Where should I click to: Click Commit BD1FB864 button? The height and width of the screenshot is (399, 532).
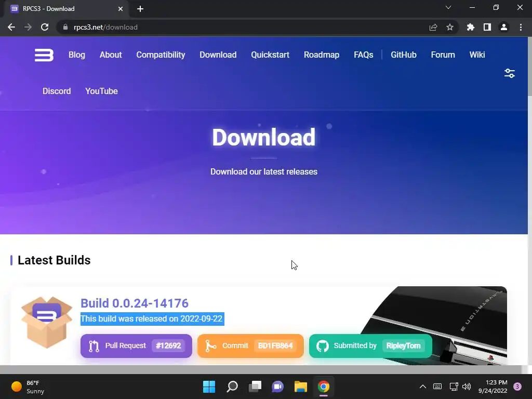click(250, 345)
